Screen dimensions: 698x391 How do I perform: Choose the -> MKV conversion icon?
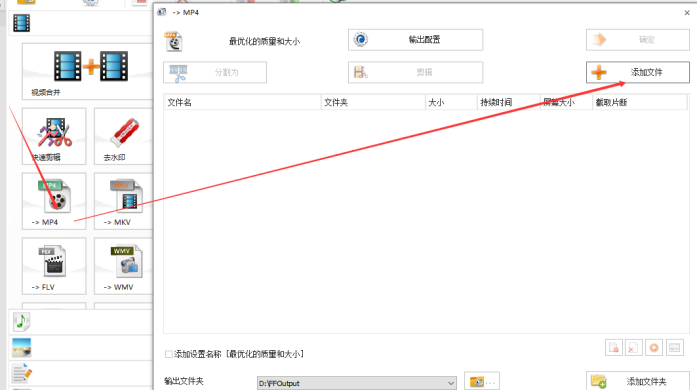click(123, 201)
